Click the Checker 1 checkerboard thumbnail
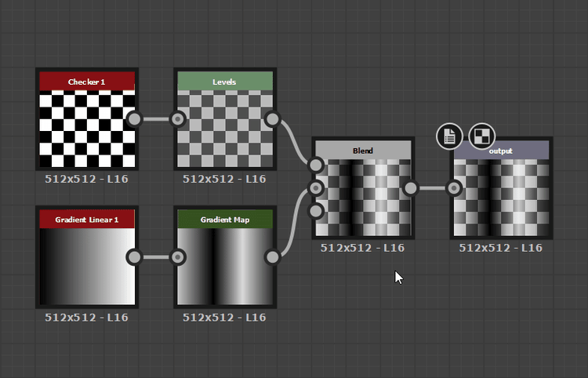The image size is (588, 378). [87, 129]
